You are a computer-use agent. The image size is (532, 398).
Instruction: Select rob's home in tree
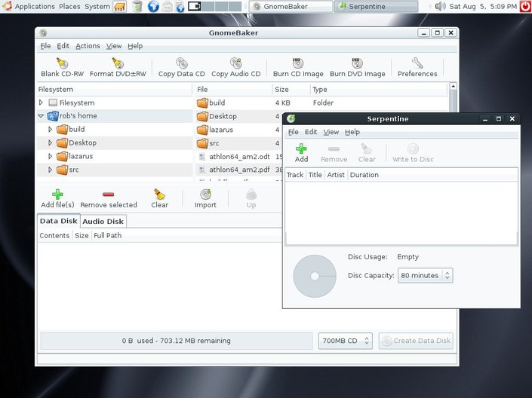coord(78,116)
